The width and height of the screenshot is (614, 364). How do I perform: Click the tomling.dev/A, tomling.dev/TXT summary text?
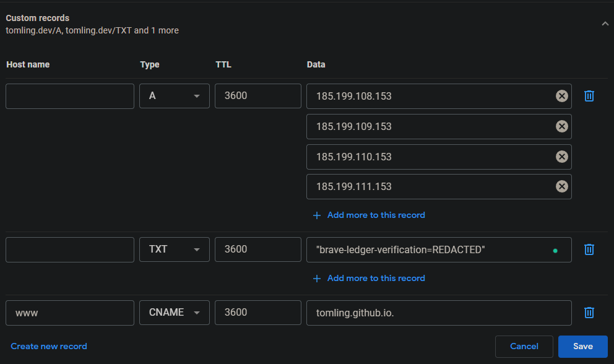[92, 30]
